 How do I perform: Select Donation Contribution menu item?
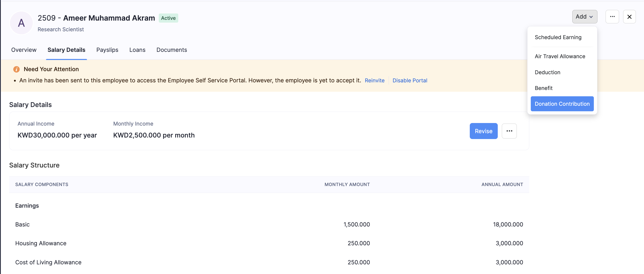pyautogui.click(x=562, y=104)
